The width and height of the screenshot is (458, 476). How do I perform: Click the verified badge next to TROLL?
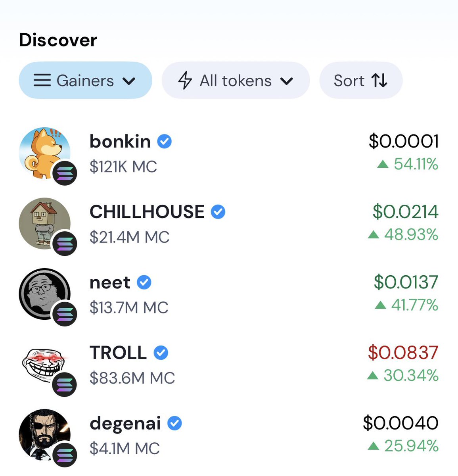coord(161,353)
